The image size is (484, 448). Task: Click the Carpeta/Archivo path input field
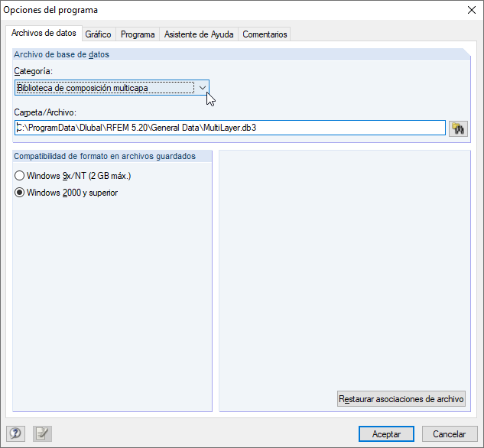point(230,128)
